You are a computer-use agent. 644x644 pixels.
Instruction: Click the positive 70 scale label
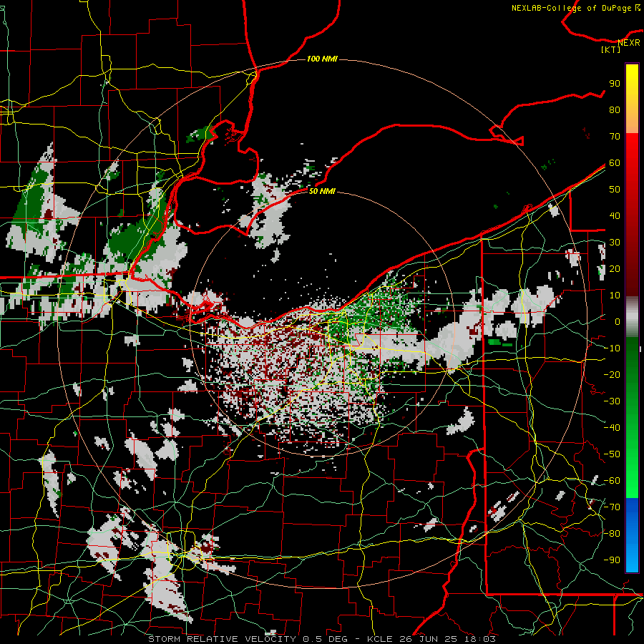[x=615, y=136]
